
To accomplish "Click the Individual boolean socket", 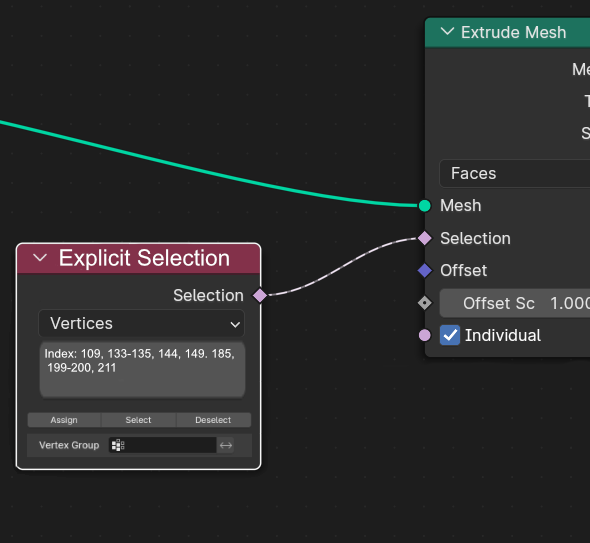I will tap(424, 335).
